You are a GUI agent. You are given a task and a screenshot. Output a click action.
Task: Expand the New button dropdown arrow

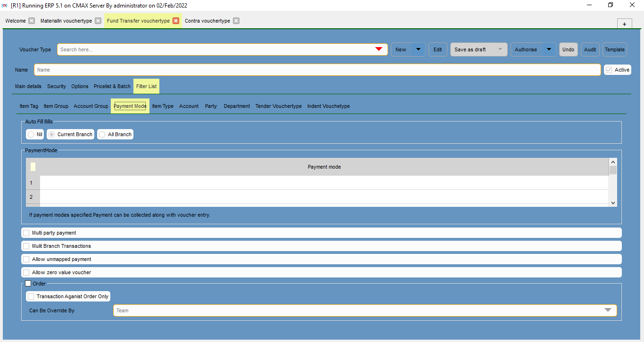pyautogui.click(x=418, y=49)
